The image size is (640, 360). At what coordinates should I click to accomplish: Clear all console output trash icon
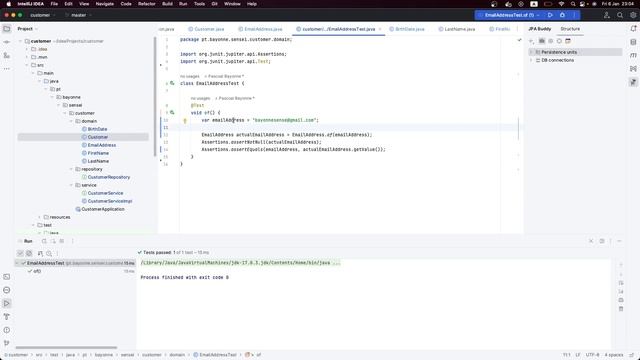621,309
